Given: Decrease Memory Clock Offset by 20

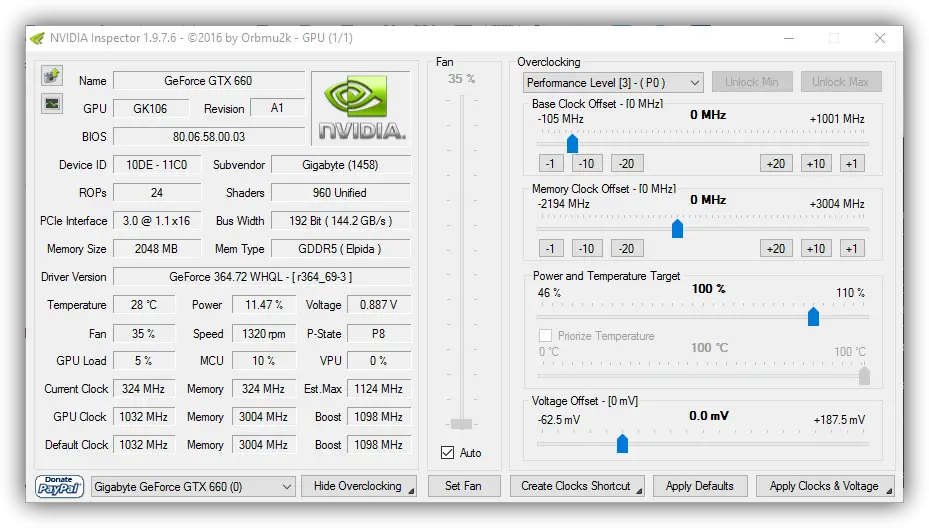Looking at the screenshot, I should [626, 248].
